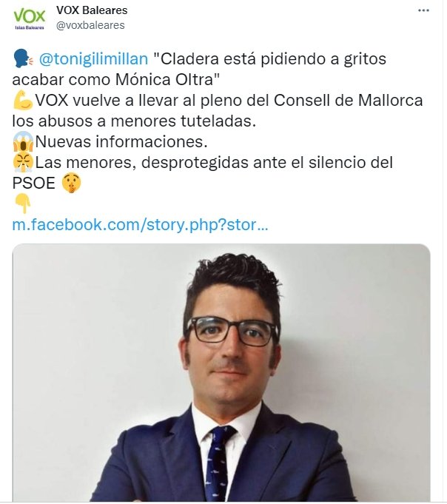Click the "Nuevas informaciones." line
Viewport: 447px width, 504px height.
pos(121,142)
